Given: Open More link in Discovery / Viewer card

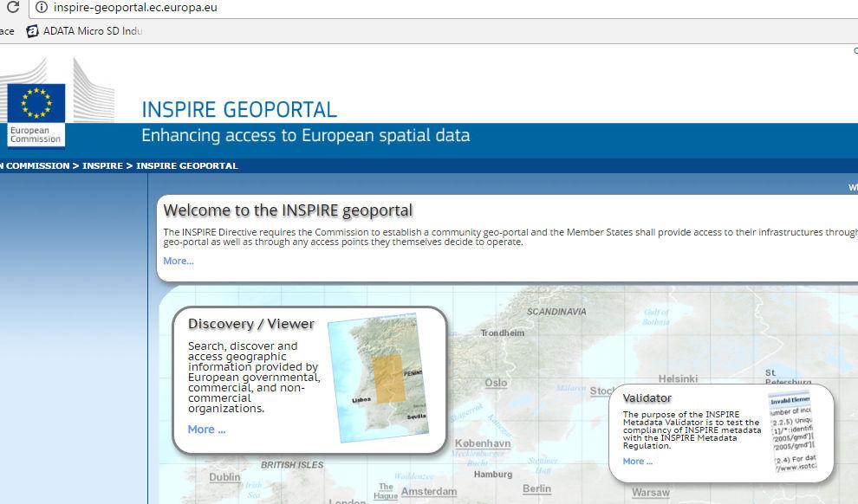Looking at the screenshot, I should (206, 430).
